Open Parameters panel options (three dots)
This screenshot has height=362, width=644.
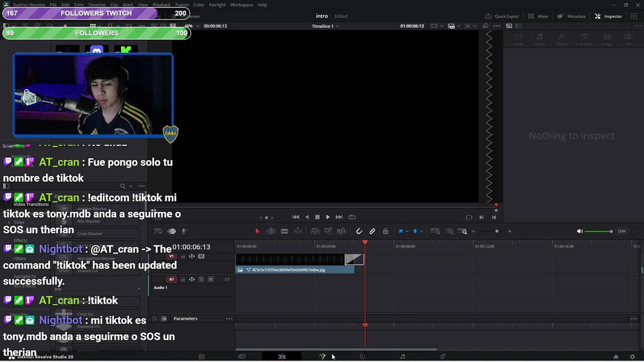click(229, 319)
